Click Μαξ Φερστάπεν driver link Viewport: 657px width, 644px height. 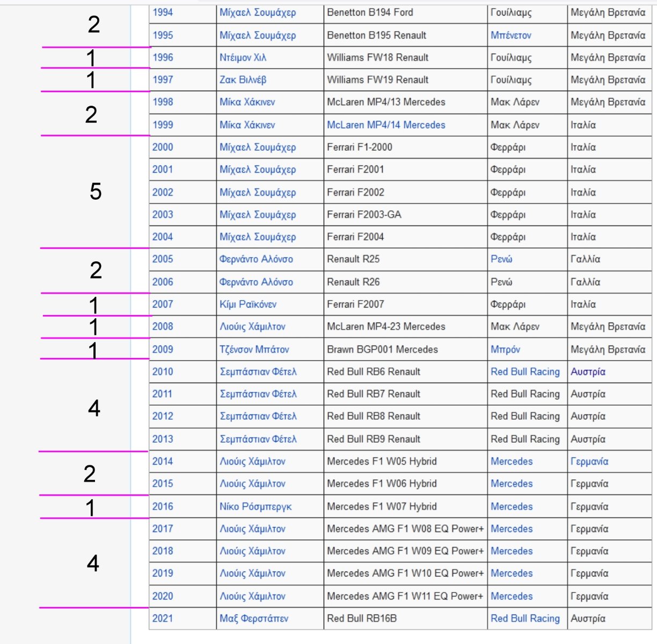(x=253, y=619)
